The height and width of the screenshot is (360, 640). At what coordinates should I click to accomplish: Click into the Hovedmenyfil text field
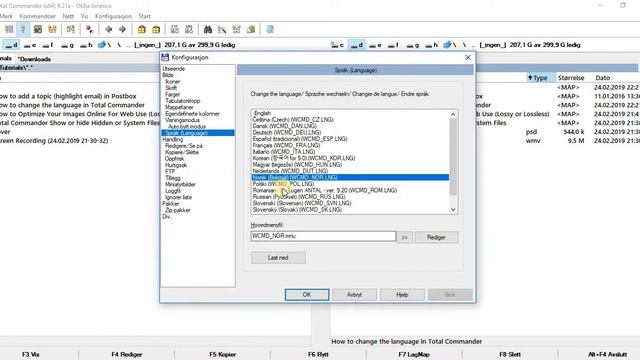tap(323, 236)
